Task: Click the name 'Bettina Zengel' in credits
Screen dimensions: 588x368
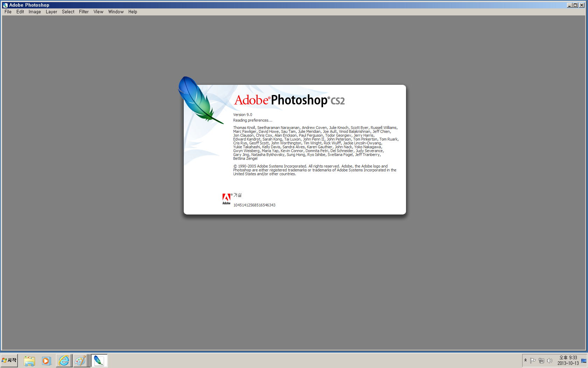Action: (x=245, y=158)
